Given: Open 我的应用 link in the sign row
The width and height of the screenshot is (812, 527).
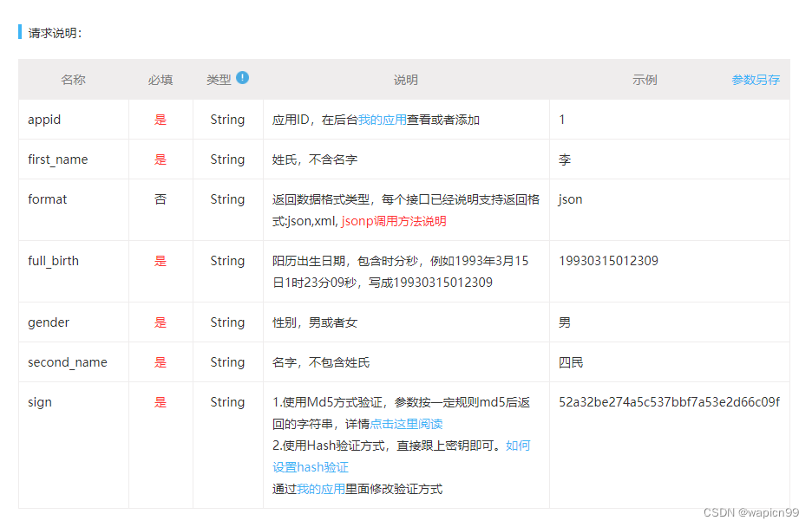Looking at the screenshot, I should [321, 489].
